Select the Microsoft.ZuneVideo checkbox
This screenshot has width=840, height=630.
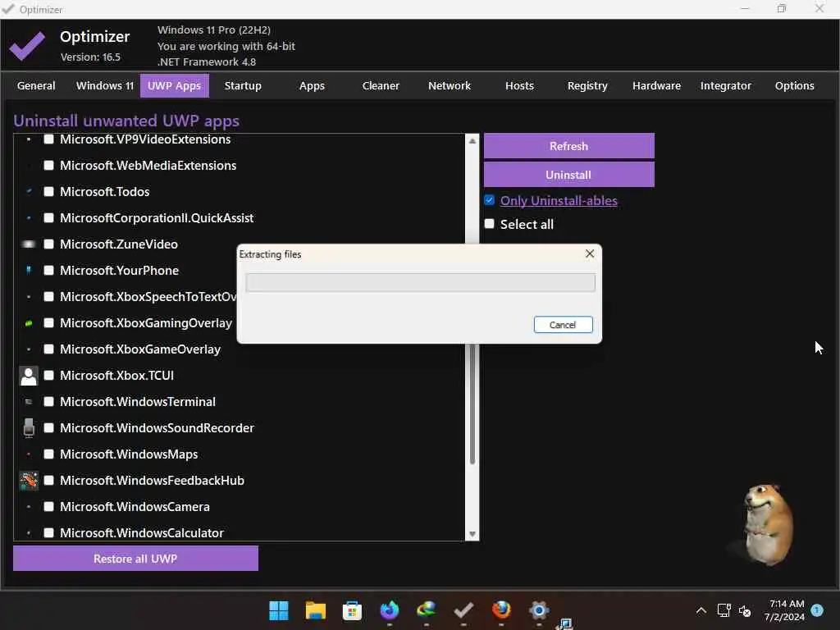click(x=48, y=244)
